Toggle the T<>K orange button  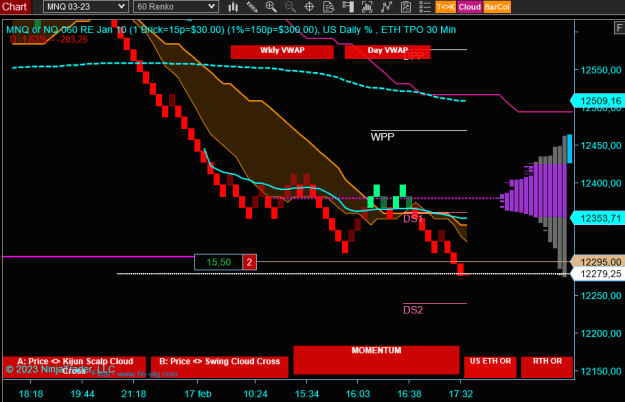445,7
